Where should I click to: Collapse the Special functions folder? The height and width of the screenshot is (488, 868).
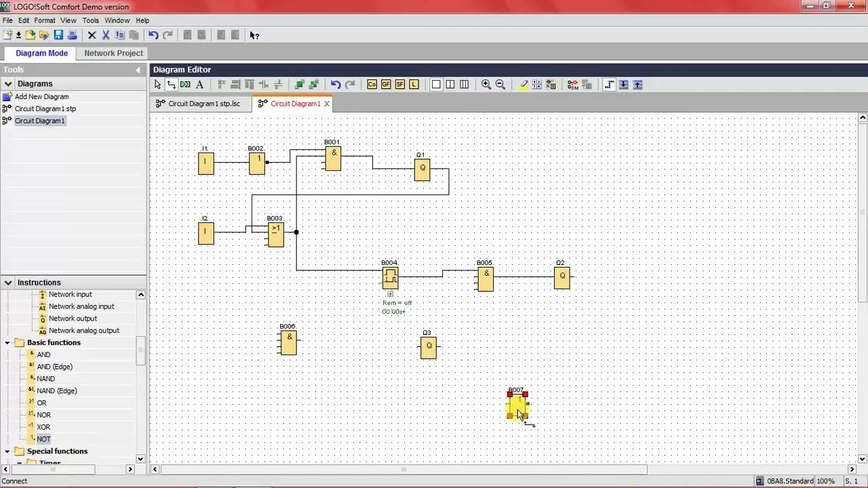pyautogui.click(x=7, y=451)
